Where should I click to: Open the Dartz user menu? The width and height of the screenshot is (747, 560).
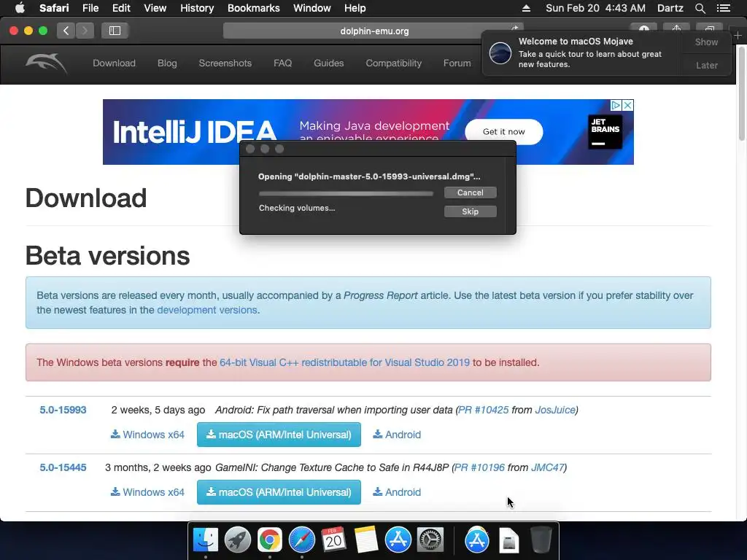pyautogui.click(x=670, y=8)
